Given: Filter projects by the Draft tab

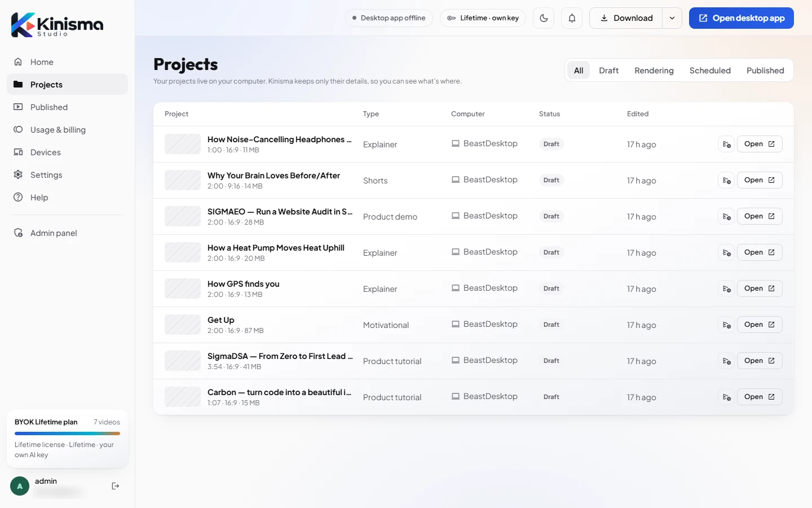Looking at the screenshot, I should click(x=608, y=71).
